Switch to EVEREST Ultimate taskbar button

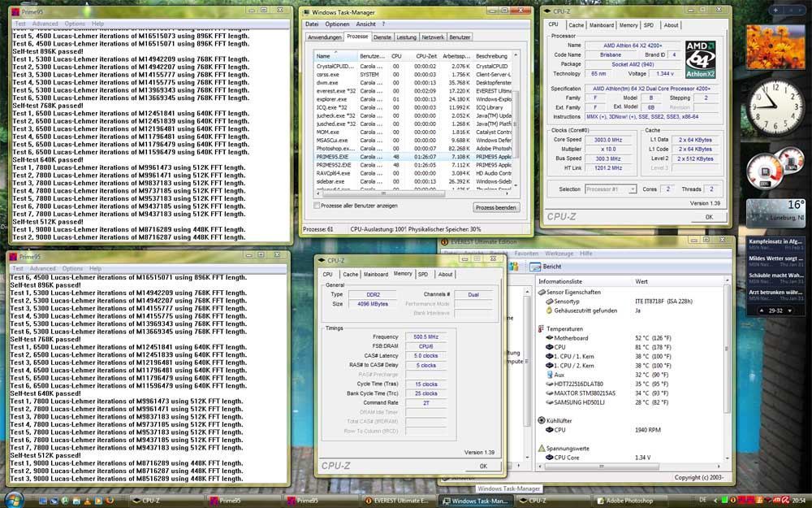pos(397,501)
